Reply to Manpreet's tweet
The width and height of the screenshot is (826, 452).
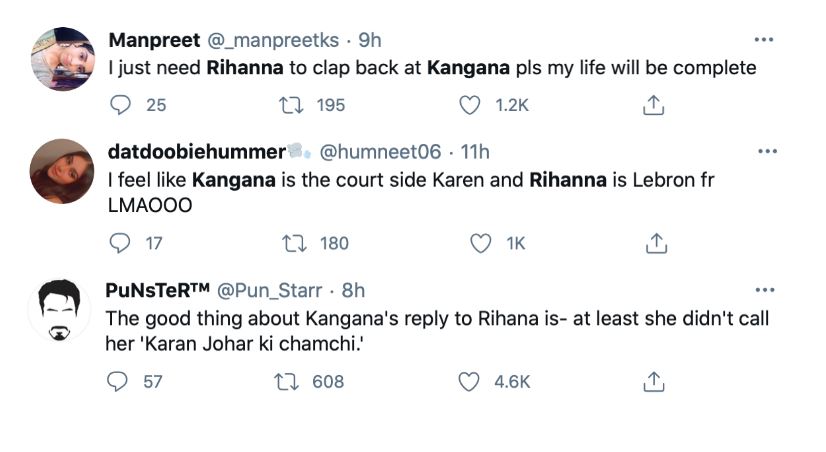120,104
